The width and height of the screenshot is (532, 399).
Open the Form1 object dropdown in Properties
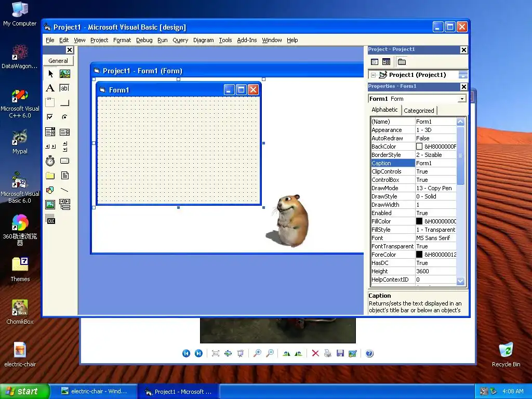click(x=462, y=99)
